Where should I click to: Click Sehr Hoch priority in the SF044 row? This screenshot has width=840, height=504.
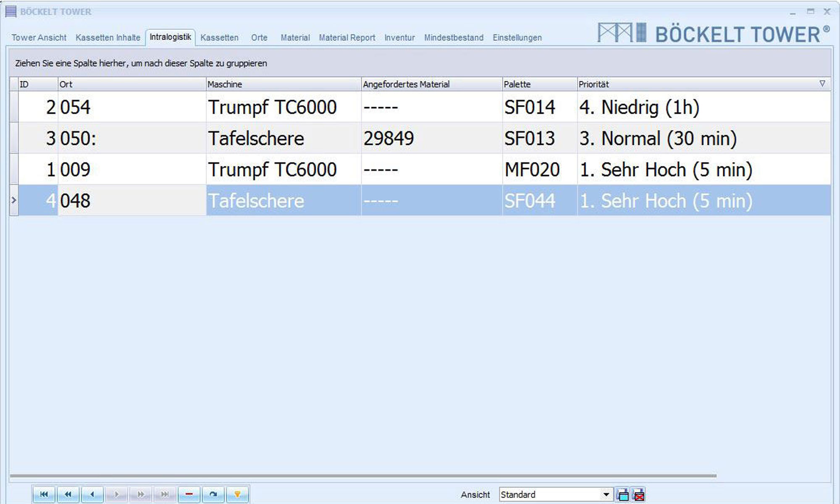tap(704, 200)
